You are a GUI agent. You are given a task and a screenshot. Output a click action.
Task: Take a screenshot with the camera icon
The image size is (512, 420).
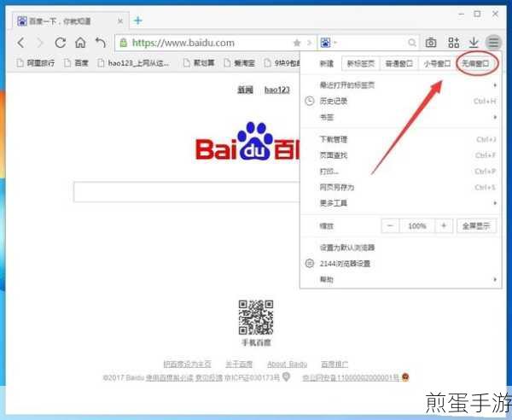point(431,43)
